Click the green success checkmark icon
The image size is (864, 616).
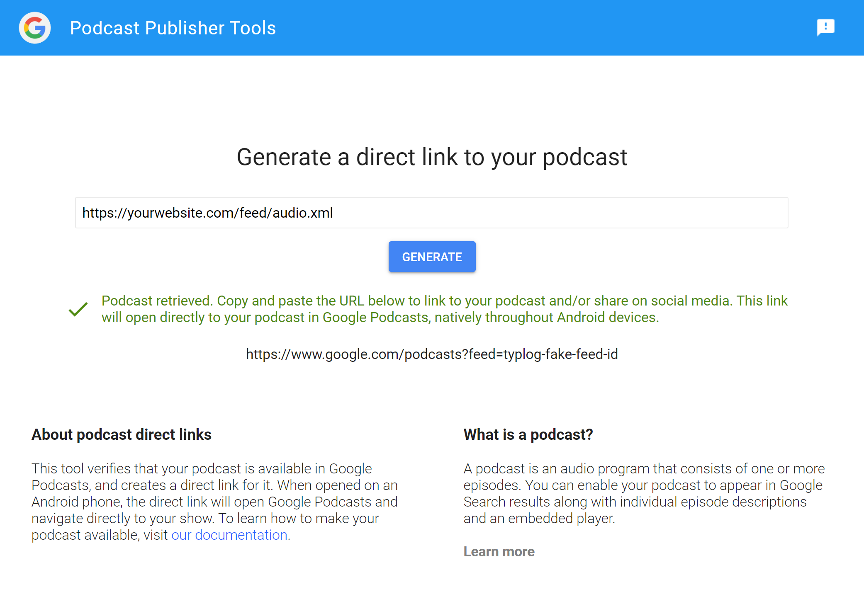[x=78, y=309]
